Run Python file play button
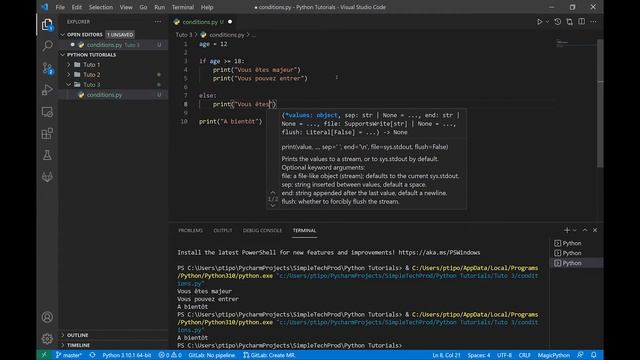Image resolution: width=640 pixels, height=360 pixels. (x=539, y=22)
